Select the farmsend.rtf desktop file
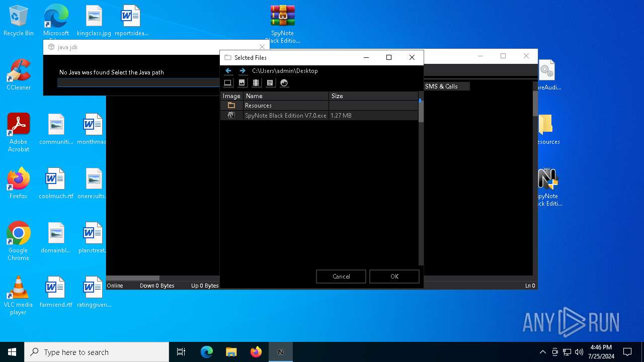The image size is (644, 362). [x=56, y=292]
